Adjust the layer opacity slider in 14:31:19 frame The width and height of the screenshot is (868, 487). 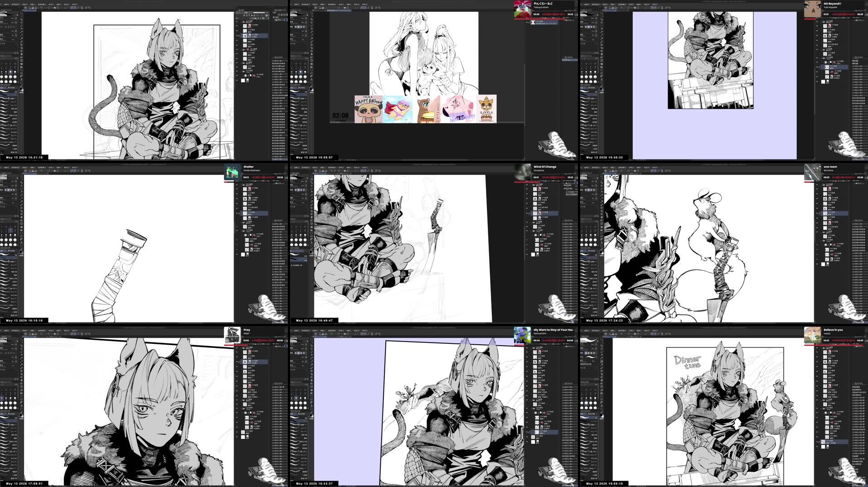[259, 13]
